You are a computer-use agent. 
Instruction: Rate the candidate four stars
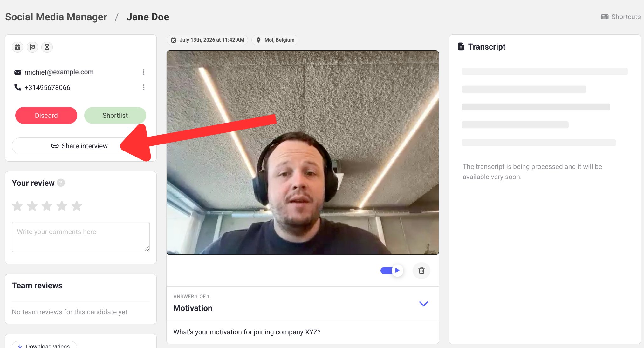tap(62, 206)
